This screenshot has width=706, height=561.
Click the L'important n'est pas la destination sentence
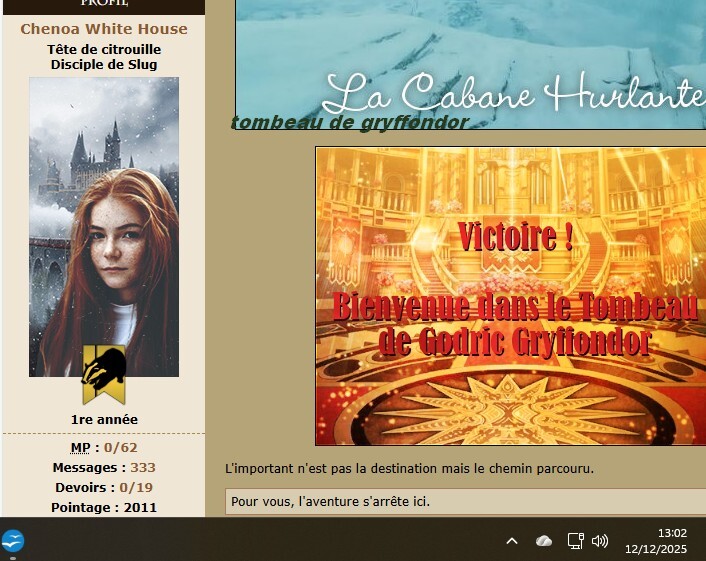409,469
